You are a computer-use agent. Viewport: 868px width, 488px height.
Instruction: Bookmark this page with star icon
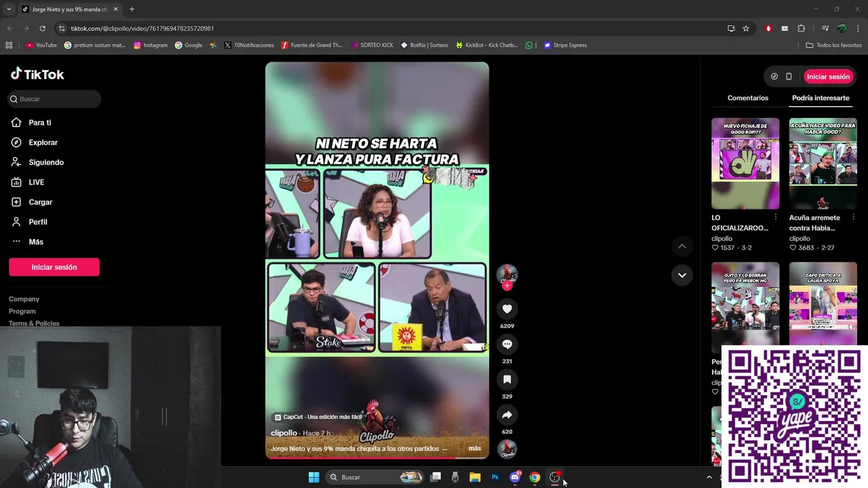pyautogui.click(x=746, y=28)
